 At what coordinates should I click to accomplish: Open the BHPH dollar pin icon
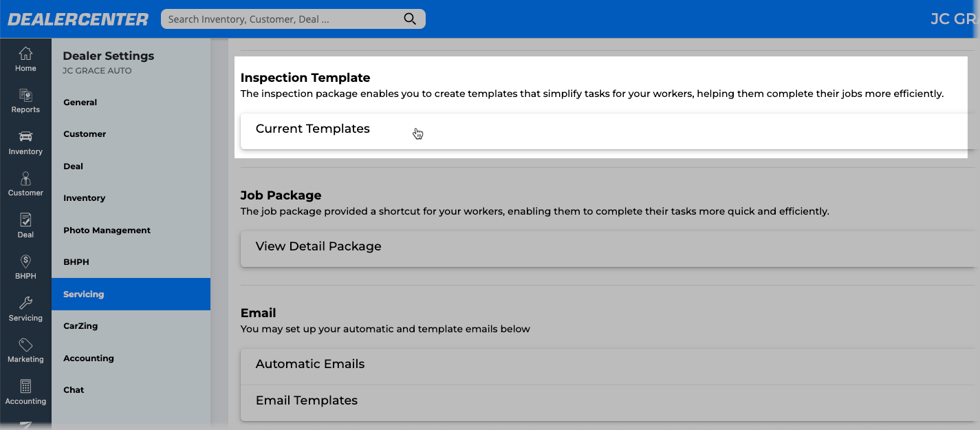tap(25, 268)
